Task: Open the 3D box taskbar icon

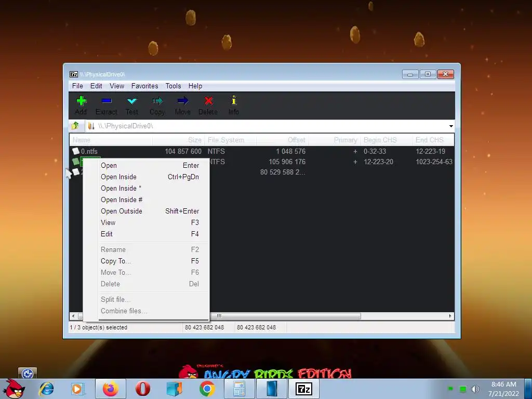Action: 175,389
